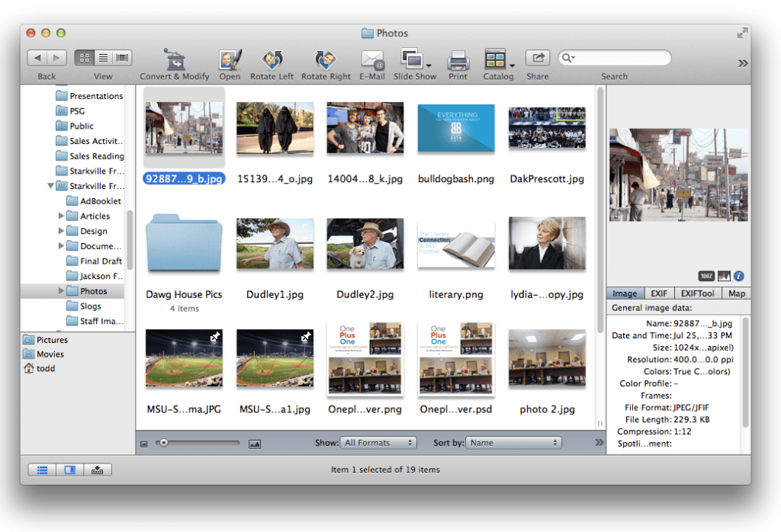
Task: Click the Print toolbar icon
Action: click(458, 59)
